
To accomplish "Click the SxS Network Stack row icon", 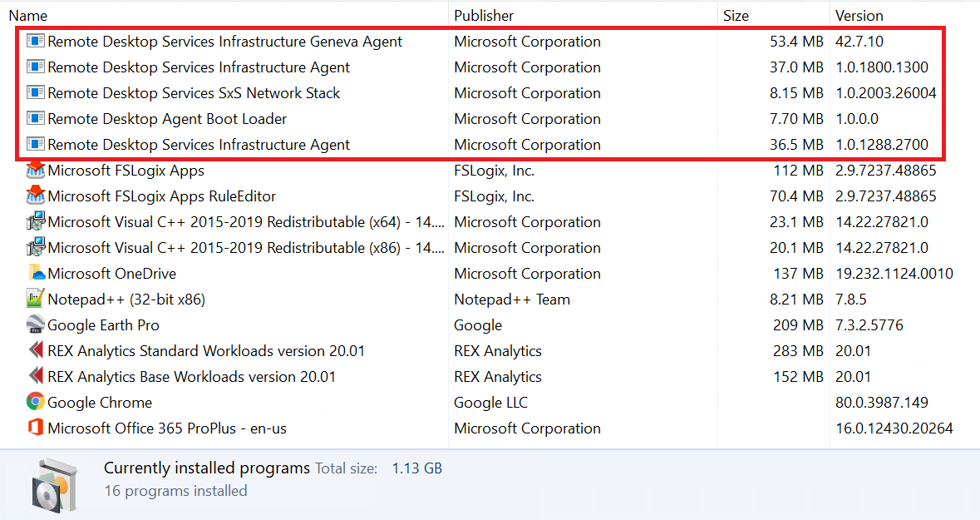I will click(36, 92).
